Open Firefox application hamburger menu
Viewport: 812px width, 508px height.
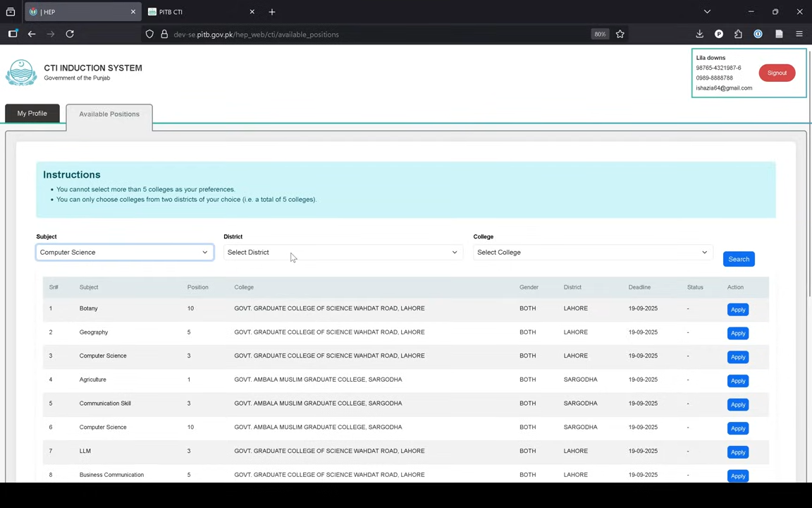[x=799, y=34]
